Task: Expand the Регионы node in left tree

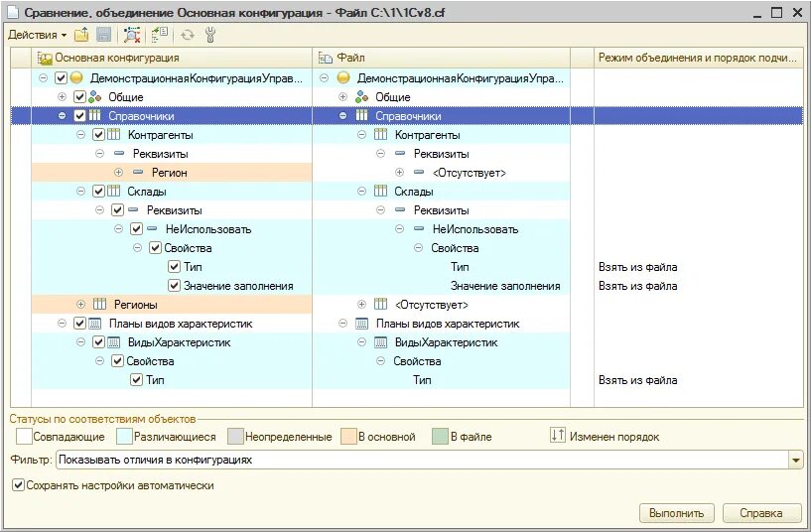Action: 80,305
